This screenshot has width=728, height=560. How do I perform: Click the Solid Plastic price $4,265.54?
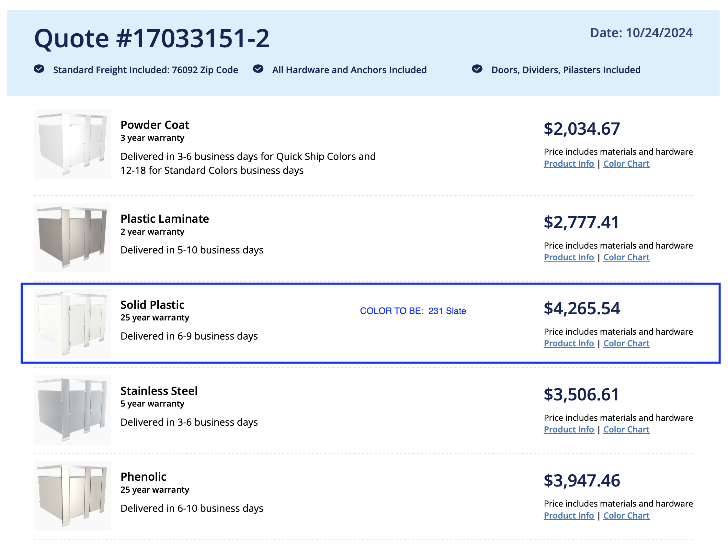(x=582, y=308)
